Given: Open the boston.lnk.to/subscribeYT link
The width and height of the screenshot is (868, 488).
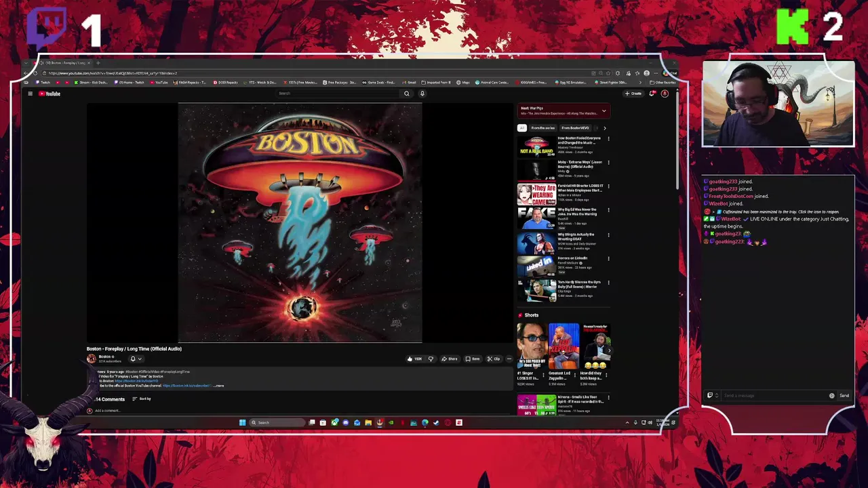Looking at the screenshot, I should point(186,386).
